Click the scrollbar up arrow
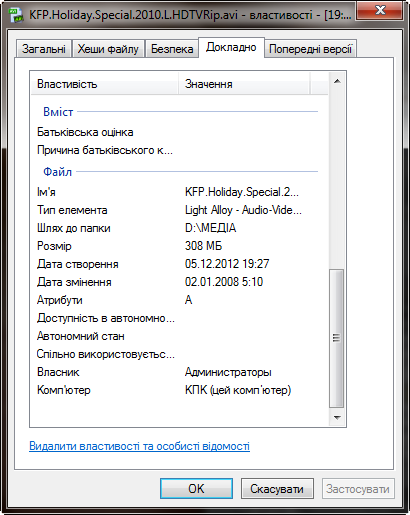This screenshot has width=410, height=515. (337, 81)
